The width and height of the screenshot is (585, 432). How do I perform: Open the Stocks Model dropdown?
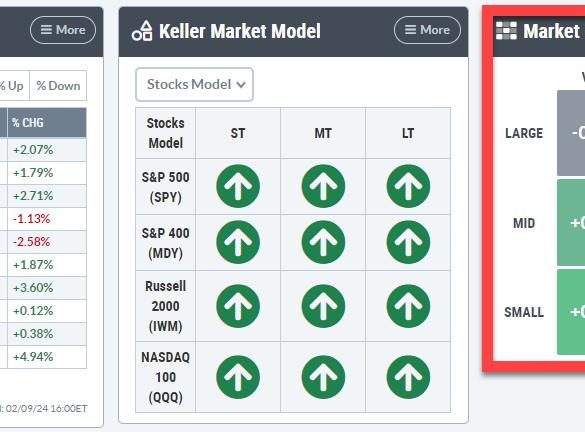click(x=194, y=84)
